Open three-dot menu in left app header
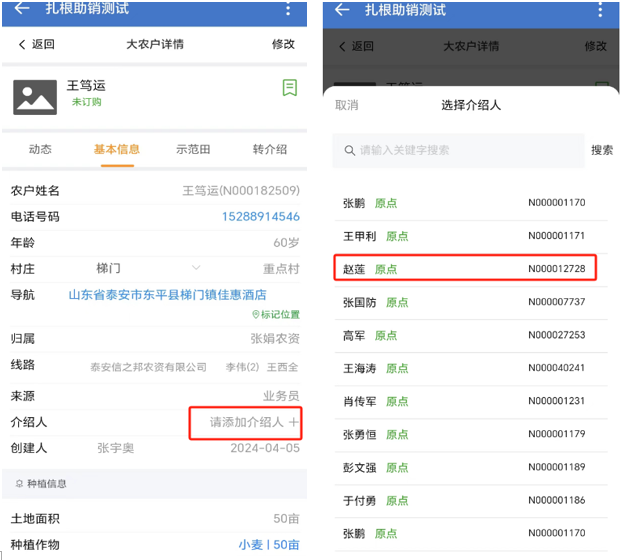This screenshot has height=560, width=620. tap(288, 8)
